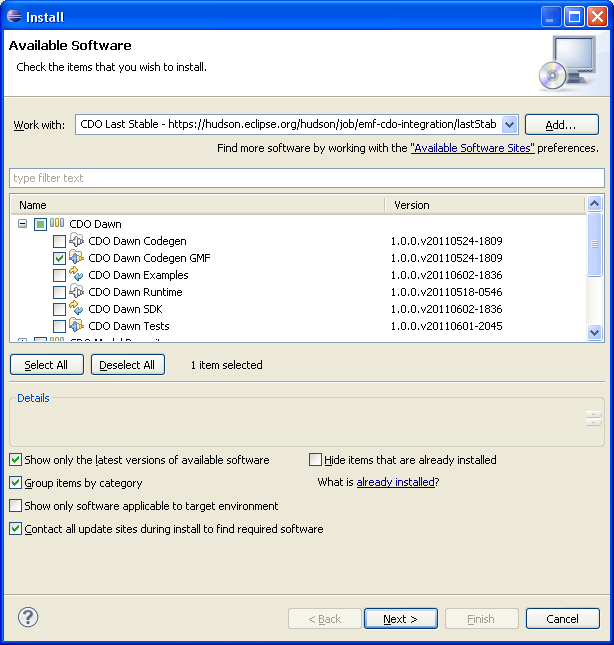Toggle the CDO Dawn category checkbox
This screenshot has width=614, height=645.
(x=40, y=224)
